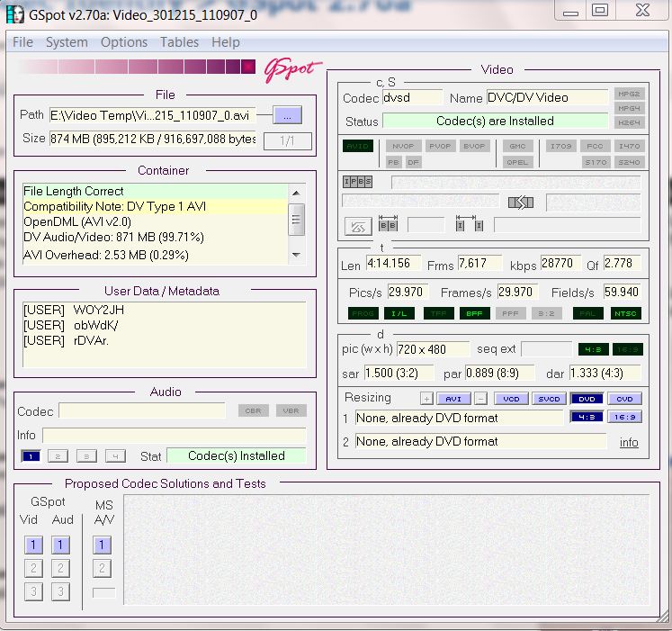This screenshot has width=672, height=631.
Task: Click the kbps 28770 value field
Action: pyautogui.click(x=560, y=263)
